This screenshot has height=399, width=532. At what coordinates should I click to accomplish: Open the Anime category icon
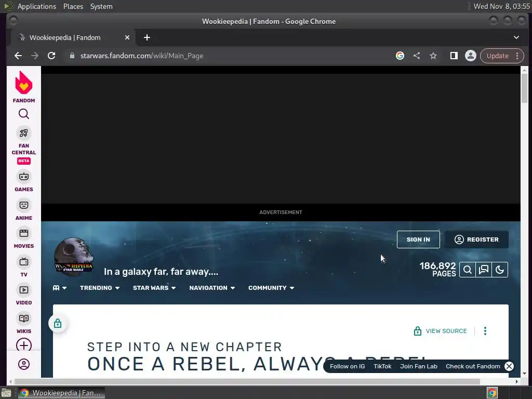coord(24,205)
